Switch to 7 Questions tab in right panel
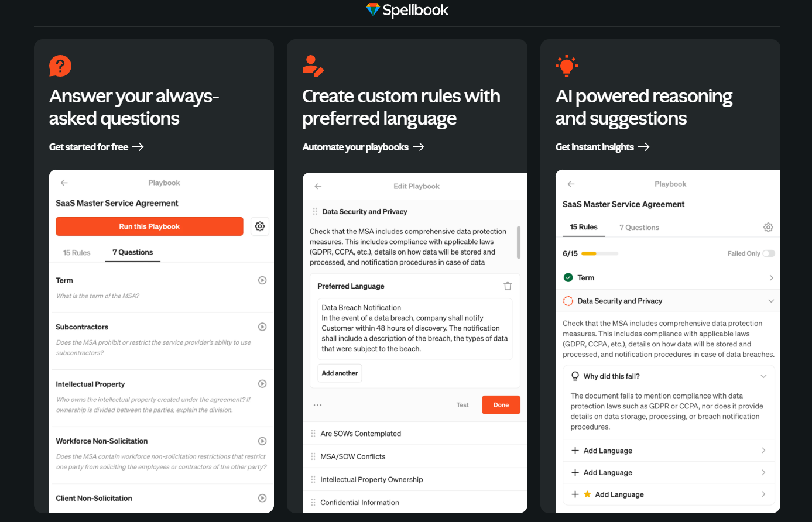Screen dimensions: 812x522 [x=639, y=228]
